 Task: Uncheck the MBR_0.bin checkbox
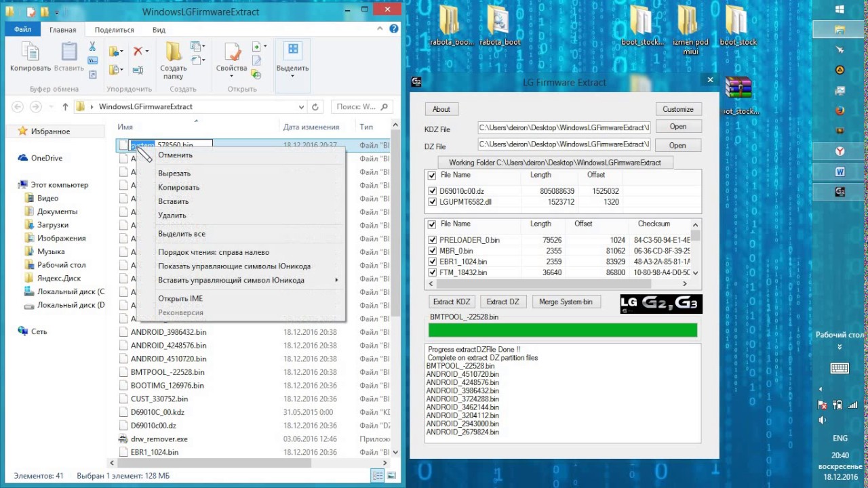[x=433, y=251]
